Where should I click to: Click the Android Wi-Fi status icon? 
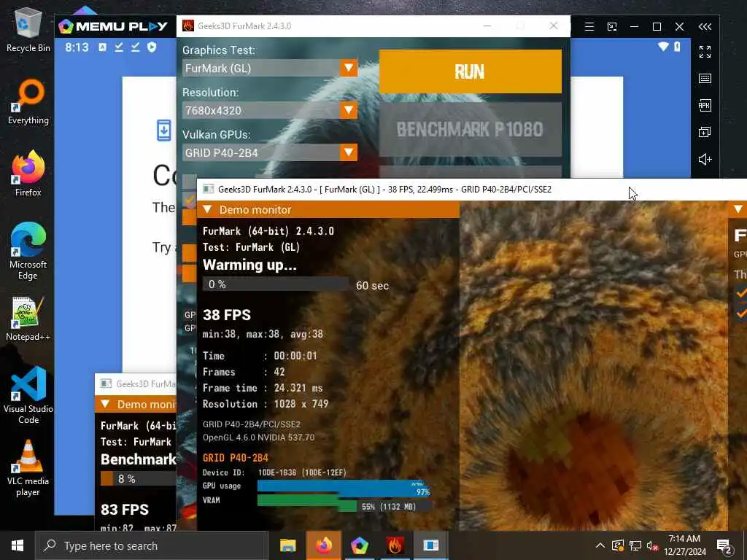pos(662,47)
